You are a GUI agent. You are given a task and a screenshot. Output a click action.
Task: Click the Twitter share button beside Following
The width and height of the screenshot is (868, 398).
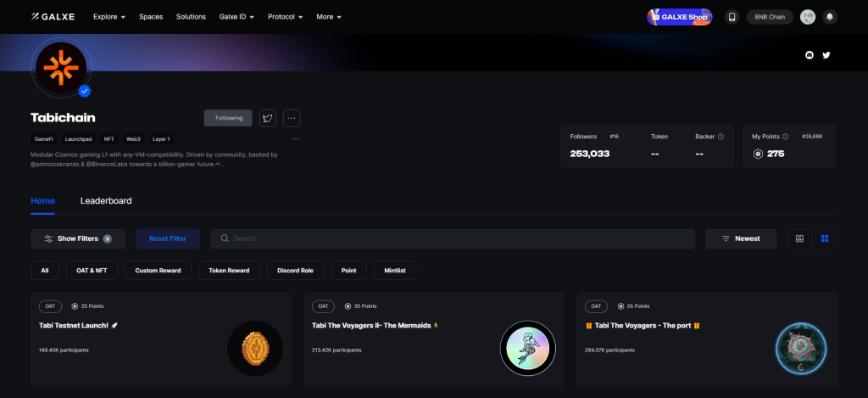[x=268, y=118]
